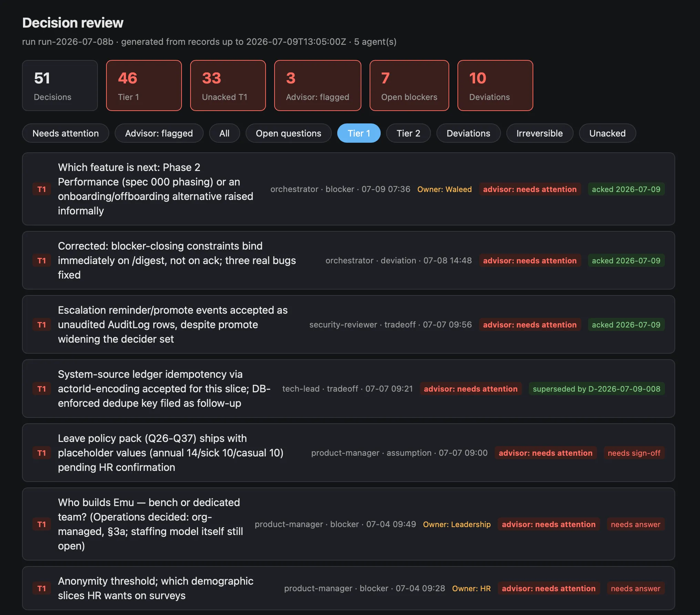Image resolution: width=700 pixels, height=615 pixels.
Task: Click Owner: Waleed label
Action: (x=444, y=189)
